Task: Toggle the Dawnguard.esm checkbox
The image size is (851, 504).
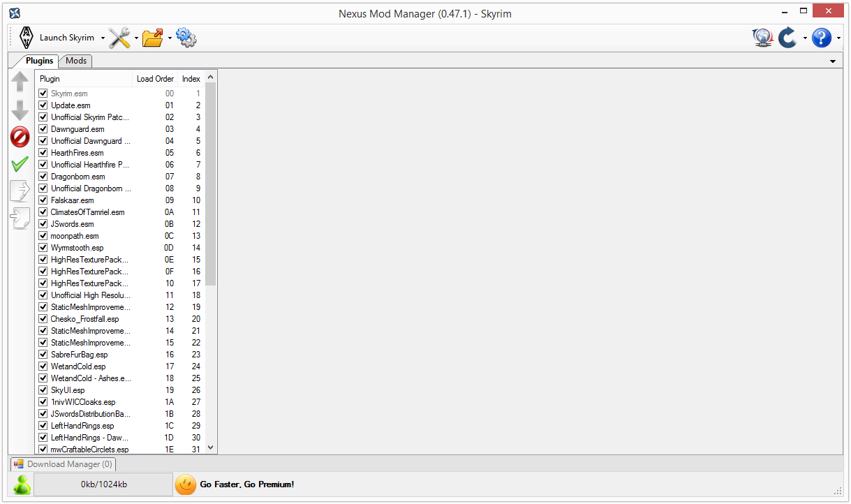Action: [x=43, y=129]
